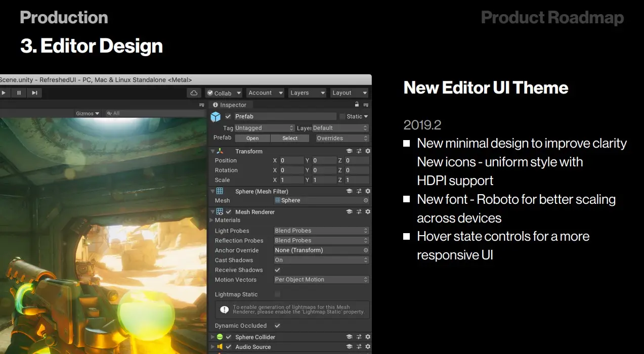
Task: Click the Position X field
Action: 291,160
